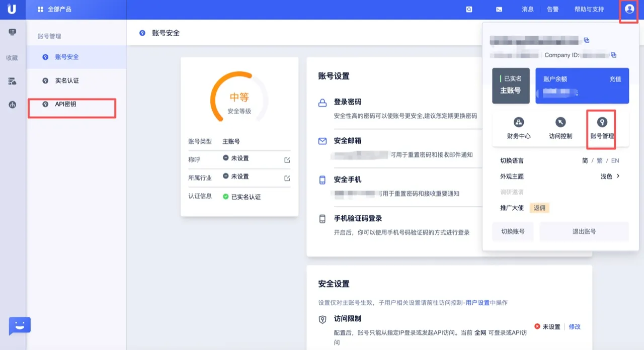644x350 pixels.
Task: Click the green 已实名认证 check icon
Action: coord(226,197)
